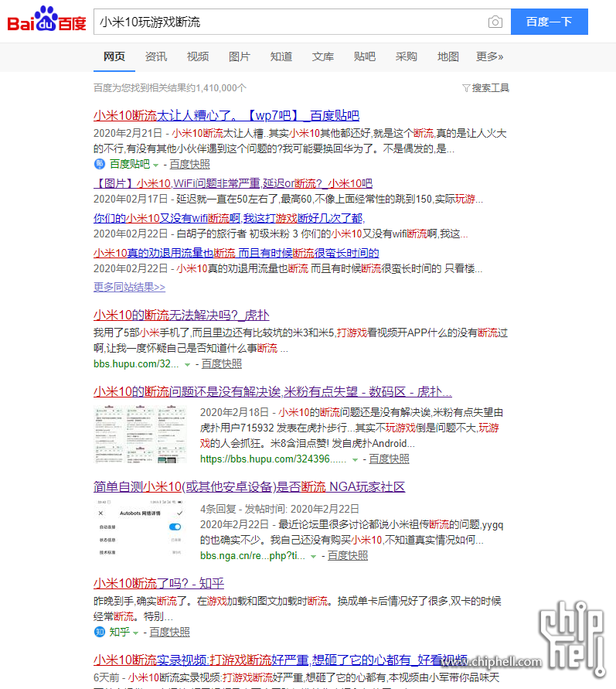Expand dropdown arrow after https://bbs.hupu.com/324396
The width and height of the screenshot is (616, 689).
356,460
